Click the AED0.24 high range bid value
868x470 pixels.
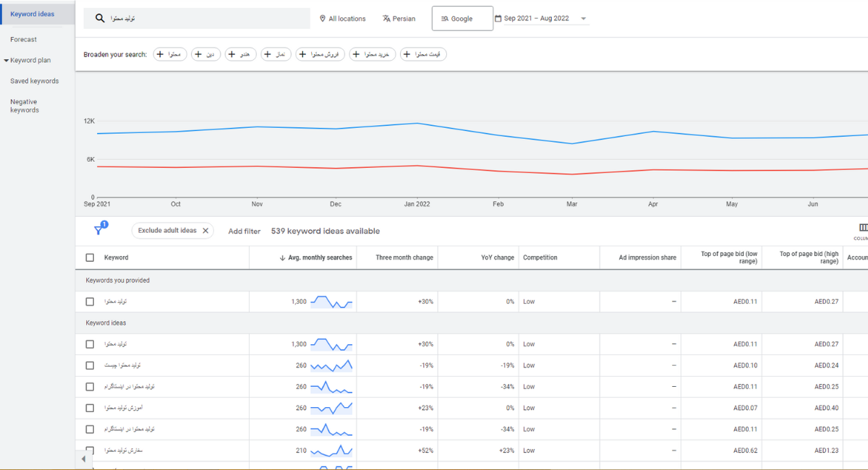click(x=827, y=365)
